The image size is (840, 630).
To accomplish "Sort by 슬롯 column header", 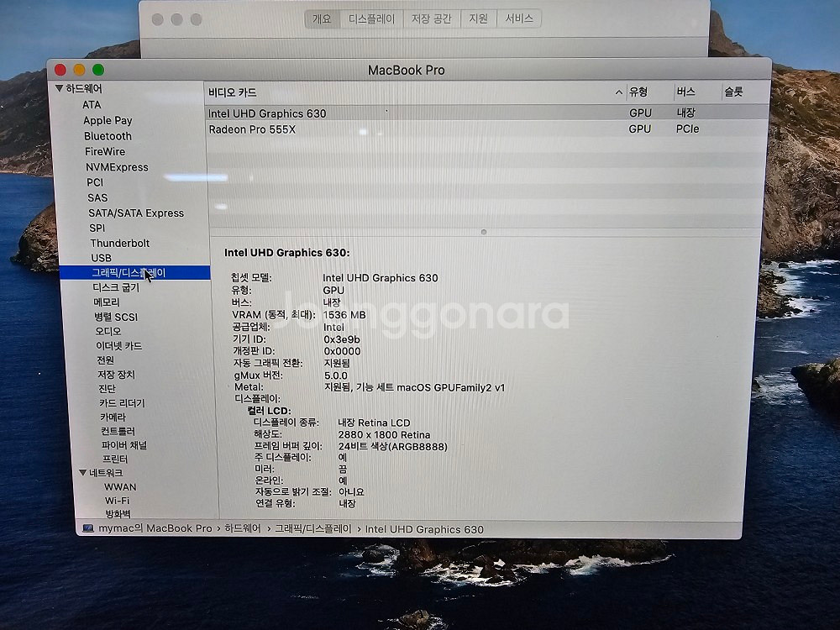I will 733,92.
